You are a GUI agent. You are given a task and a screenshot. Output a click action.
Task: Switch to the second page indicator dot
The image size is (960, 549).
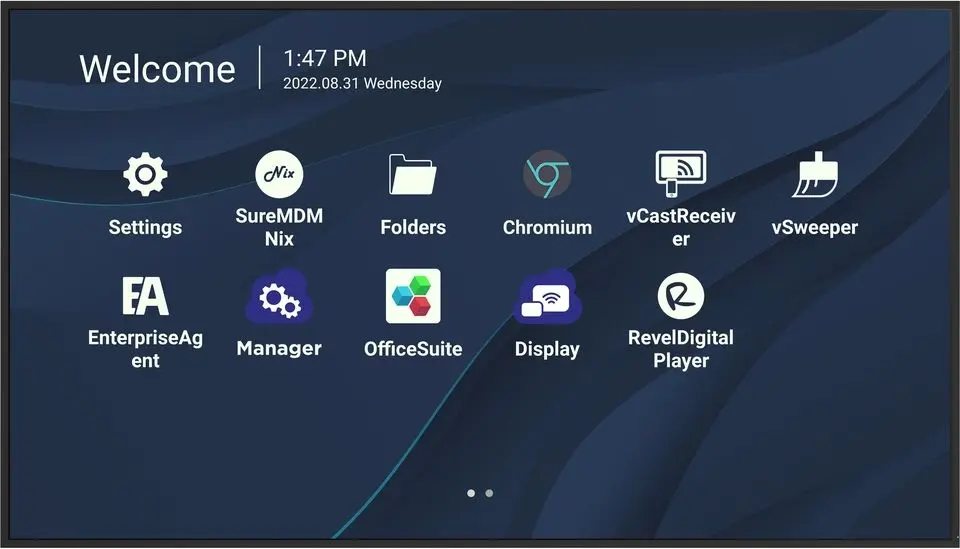(489, 493)
